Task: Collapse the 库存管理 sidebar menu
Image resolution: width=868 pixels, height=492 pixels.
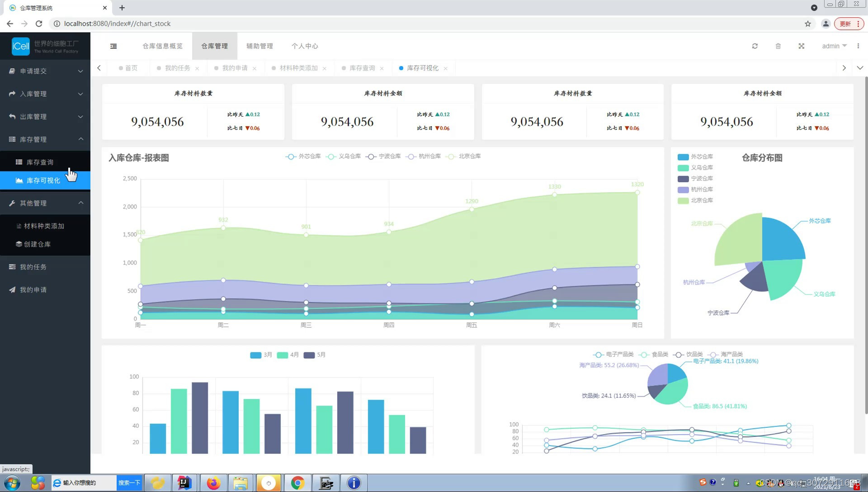Action: tap(45, 139)
